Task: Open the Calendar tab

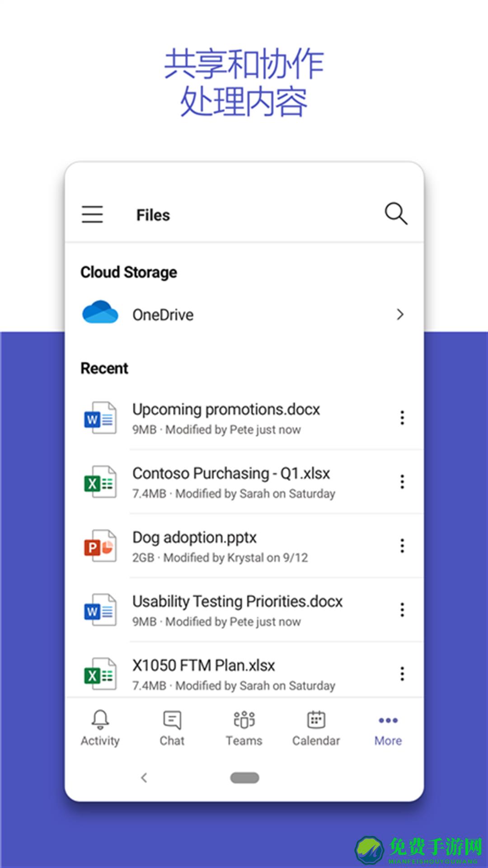Action: tap(316, 728)
